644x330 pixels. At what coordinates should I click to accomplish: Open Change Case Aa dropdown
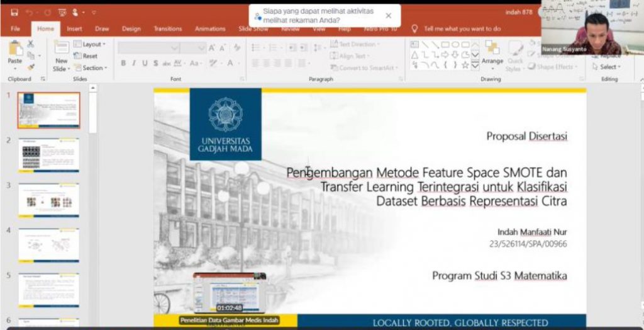coord(196,63)
